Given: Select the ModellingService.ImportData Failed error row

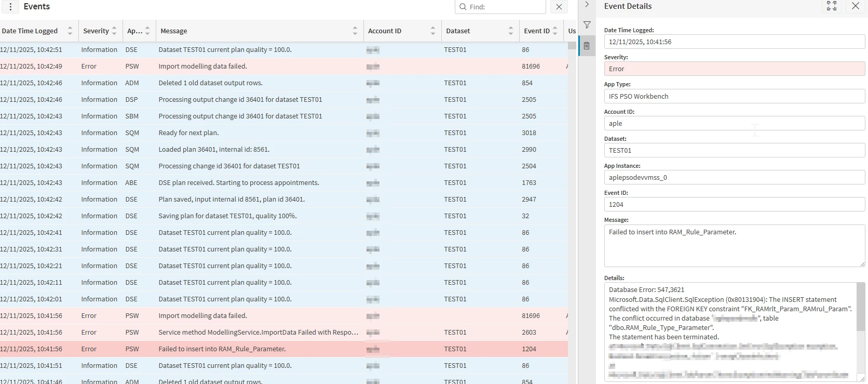Looking at the screenshot, I should click(x=258, y=333).
